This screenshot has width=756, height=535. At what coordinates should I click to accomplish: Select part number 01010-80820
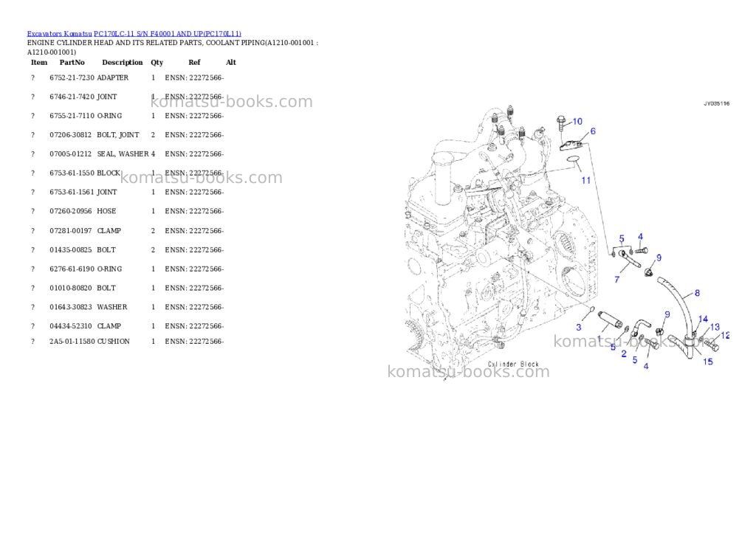pyautogui.click(x=70, y=289)
